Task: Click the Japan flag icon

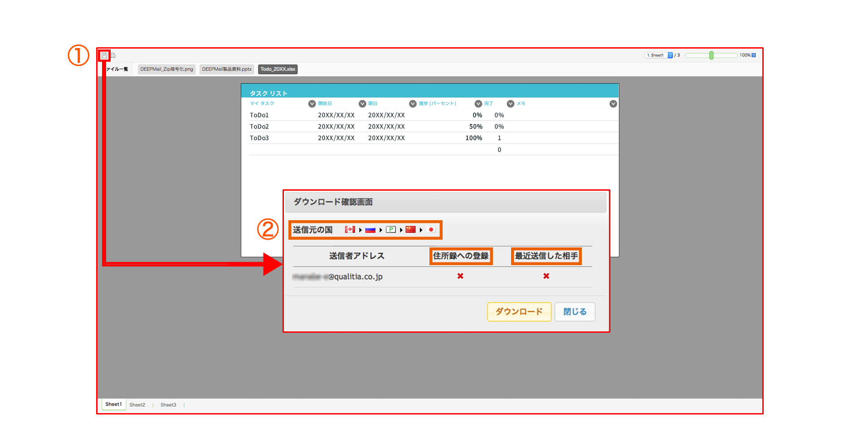Action: (431, 230)
